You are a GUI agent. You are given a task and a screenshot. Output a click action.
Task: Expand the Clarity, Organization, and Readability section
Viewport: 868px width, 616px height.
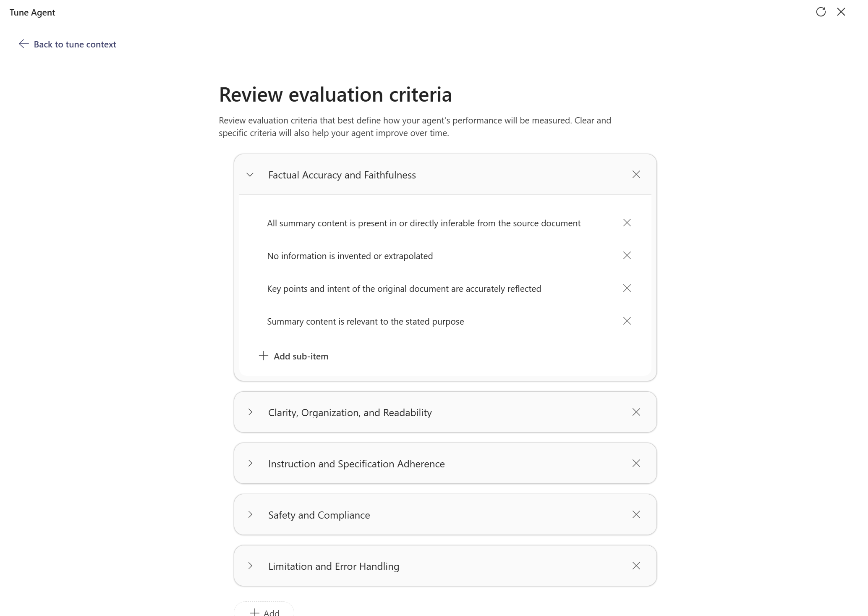coord(250,412)
